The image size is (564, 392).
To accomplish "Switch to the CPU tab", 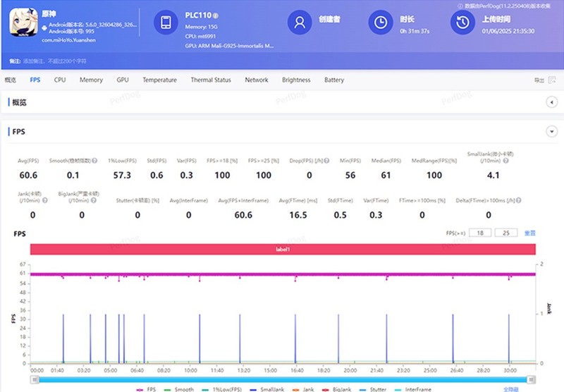I will [60, 80].
